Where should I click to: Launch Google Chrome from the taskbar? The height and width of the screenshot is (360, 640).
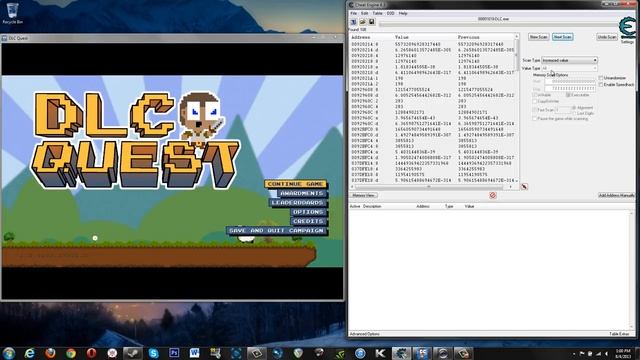[71, 353]
